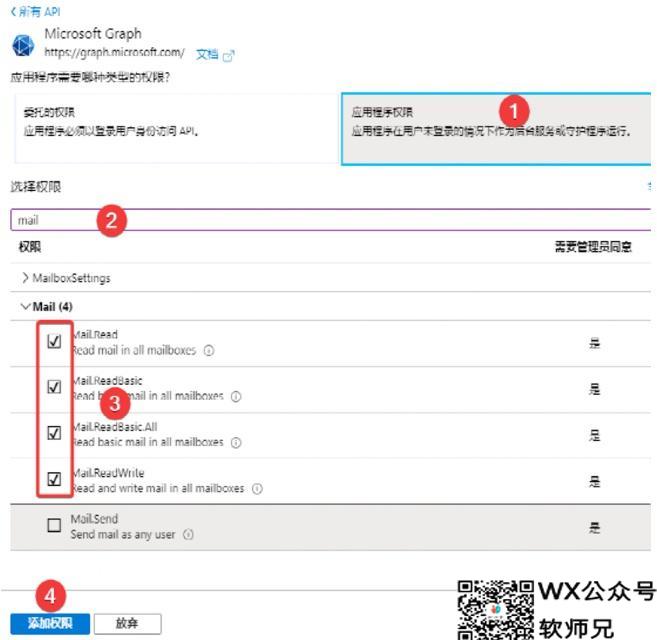Click the Mail.ReadWrite permission name

[x=108, y=473]
